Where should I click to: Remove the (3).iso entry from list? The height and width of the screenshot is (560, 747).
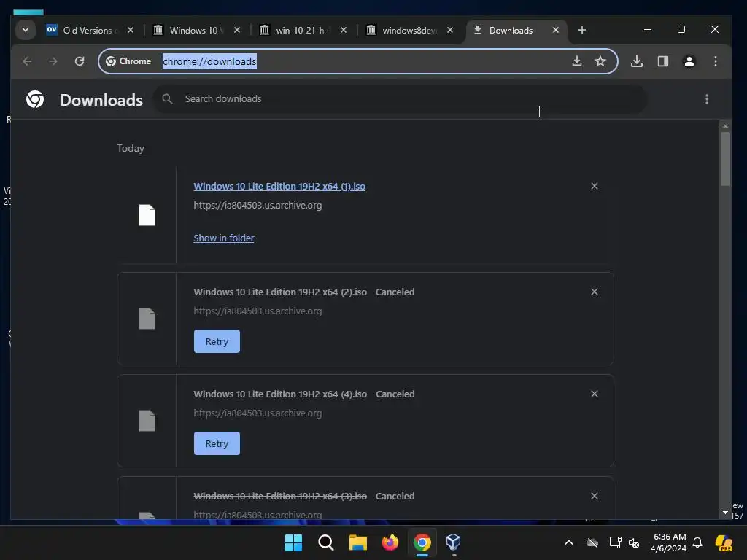pos(594,496)
